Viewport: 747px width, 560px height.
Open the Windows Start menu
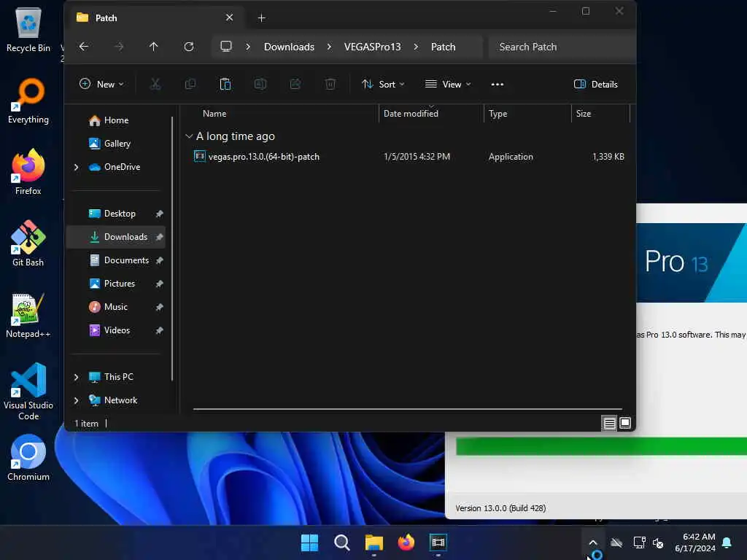point(309,542)
